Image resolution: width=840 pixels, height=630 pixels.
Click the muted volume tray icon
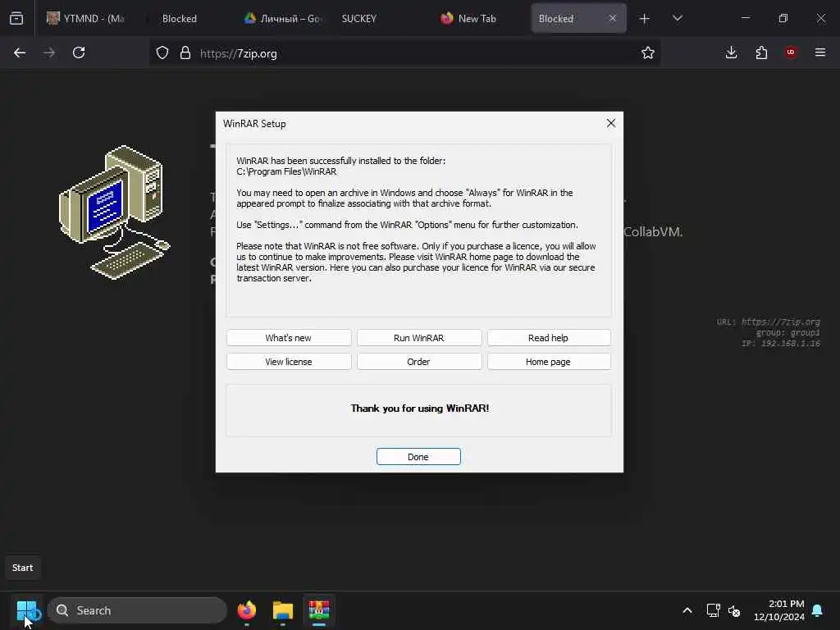point(734,610)
